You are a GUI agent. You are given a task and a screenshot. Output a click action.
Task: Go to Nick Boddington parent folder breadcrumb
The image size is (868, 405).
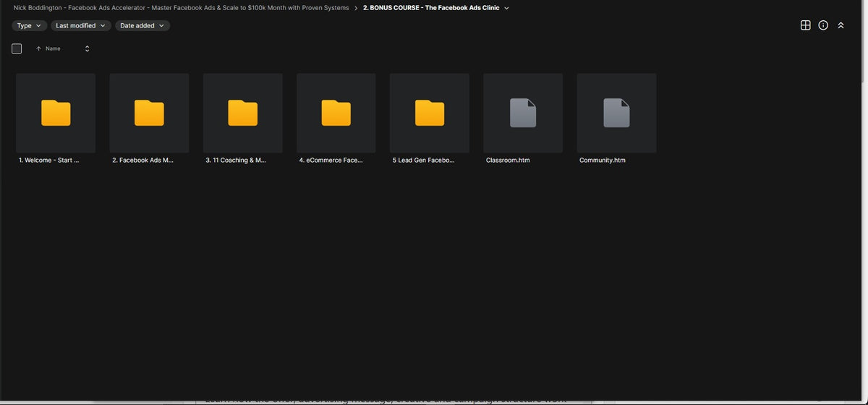181,8
